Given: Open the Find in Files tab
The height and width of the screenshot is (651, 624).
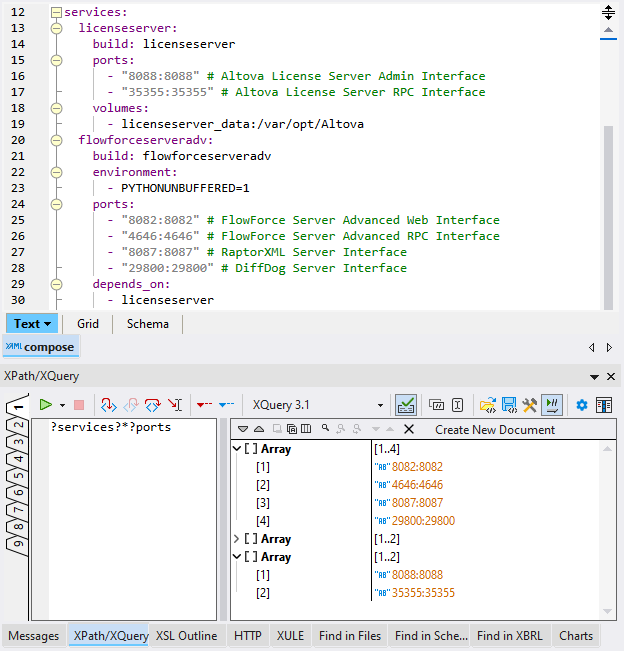Looking at the screenshot, I should [349, 636].
